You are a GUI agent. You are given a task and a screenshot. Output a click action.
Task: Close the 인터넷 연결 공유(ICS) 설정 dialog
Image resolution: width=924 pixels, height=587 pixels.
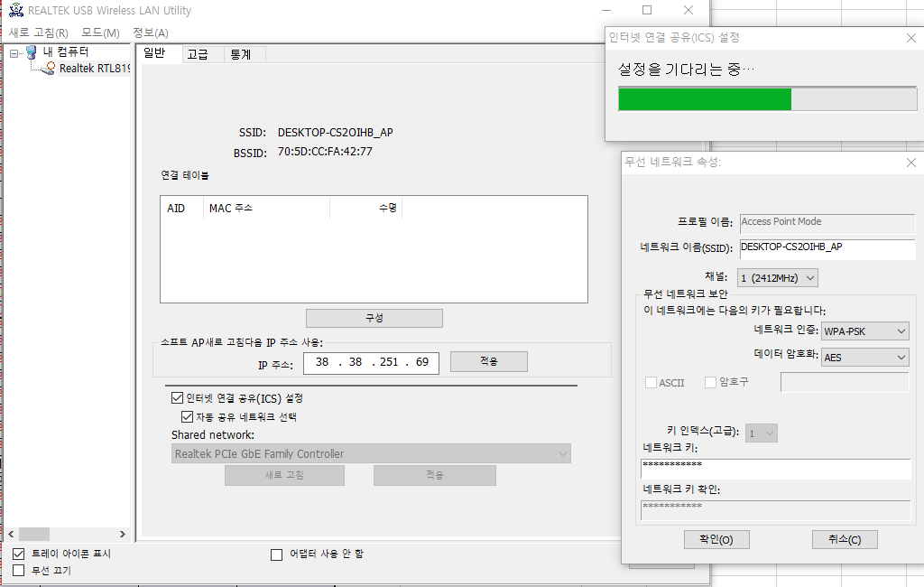click(x=911, y=38)
